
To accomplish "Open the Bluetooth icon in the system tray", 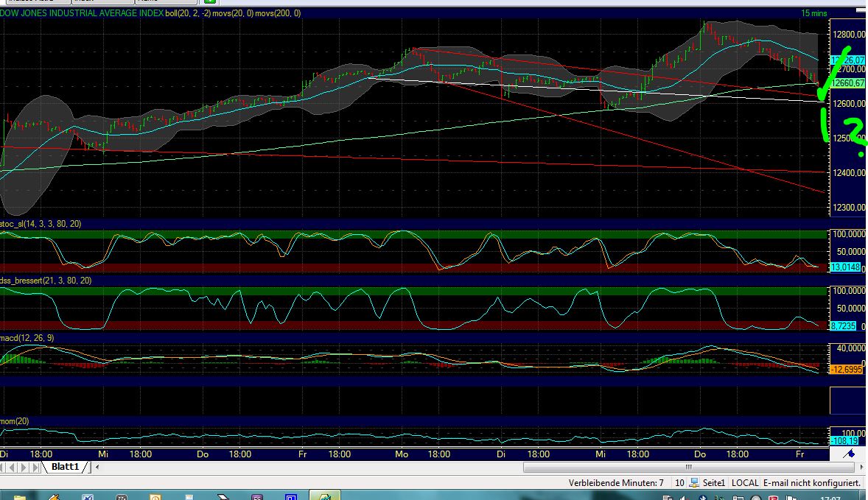I will pyautogui.click(x=702, y=495).
